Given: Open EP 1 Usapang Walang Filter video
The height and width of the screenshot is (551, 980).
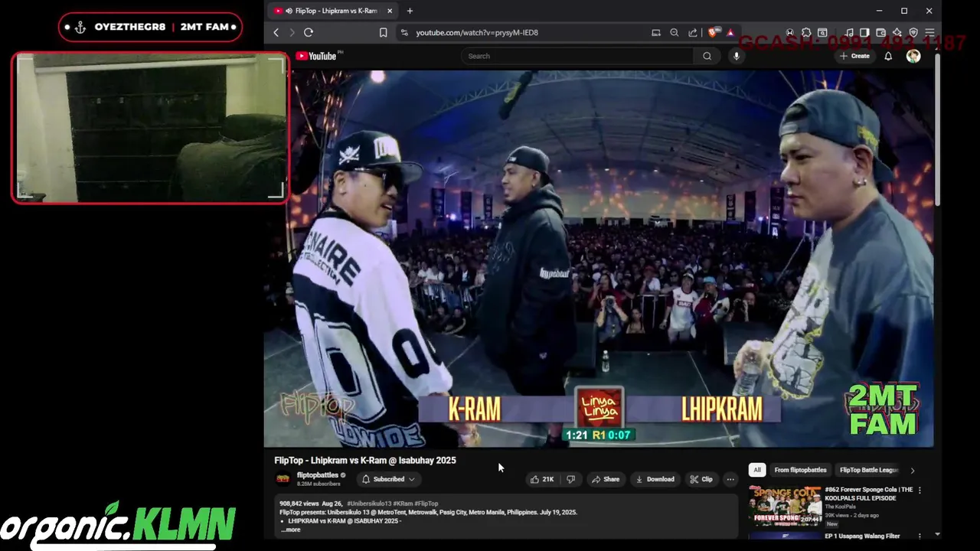Looking at the screenshot, I should [862, 536].
